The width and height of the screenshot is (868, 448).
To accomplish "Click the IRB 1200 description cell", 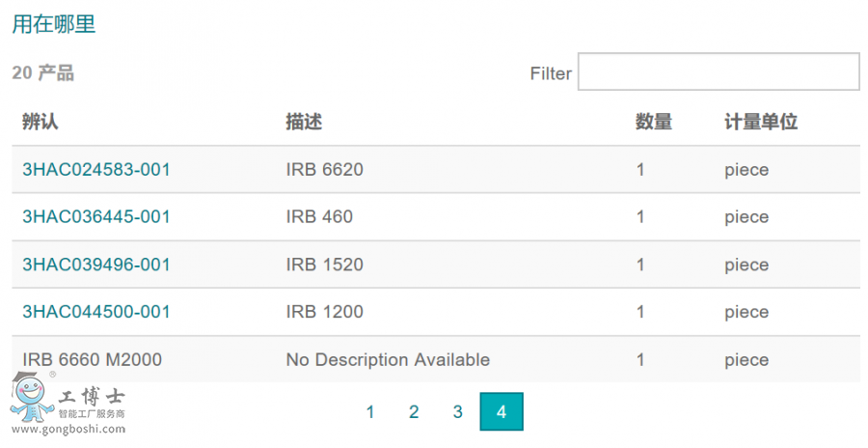I will click(325, 312).
